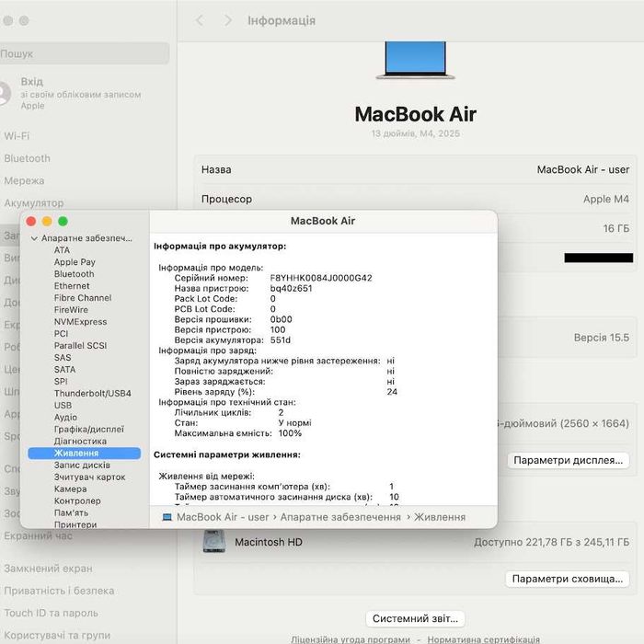Click Апаратне забезпечення in path bar
Viewport: 644px width, 644px height.
click(340, 517)
